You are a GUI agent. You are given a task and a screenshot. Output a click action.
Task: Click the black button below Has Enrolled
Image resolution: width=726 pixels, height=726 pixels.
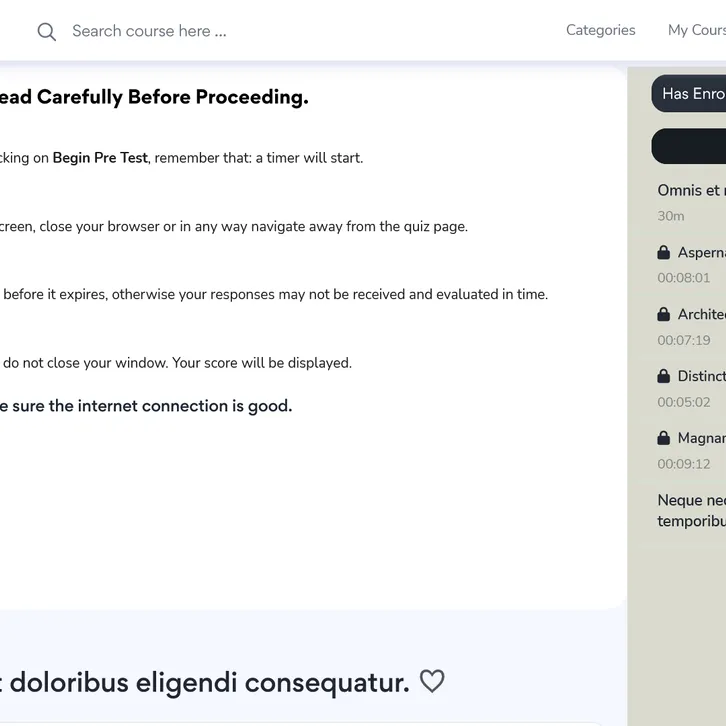pos(690,146)
